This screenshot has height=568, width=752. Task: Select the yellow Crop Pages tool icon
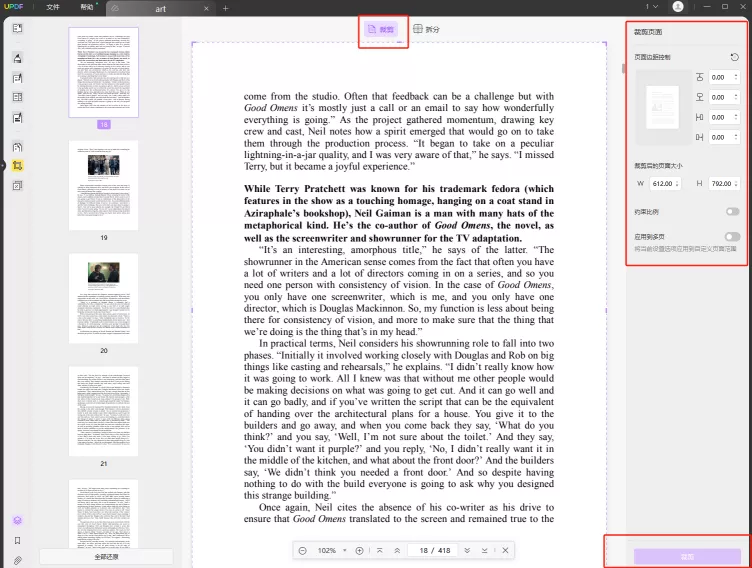[x=18, y=166]
